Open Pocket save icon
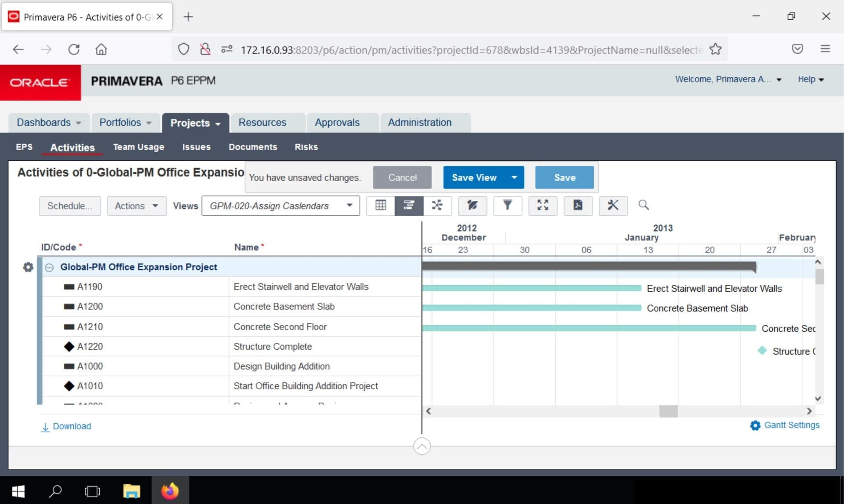 pyautogui.click(x=797, y=49)
